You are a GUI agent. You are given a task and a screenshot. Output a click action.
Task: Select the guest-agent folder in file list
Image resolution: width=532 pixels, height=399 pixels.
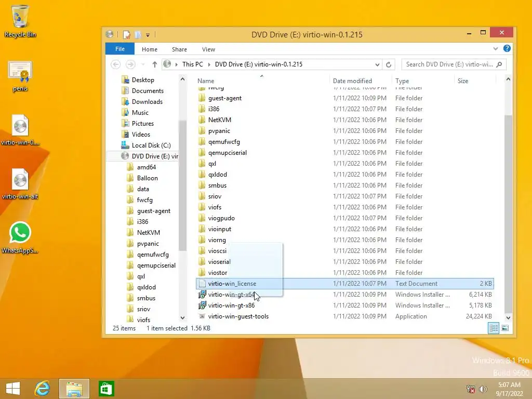[x=224, y=98]
